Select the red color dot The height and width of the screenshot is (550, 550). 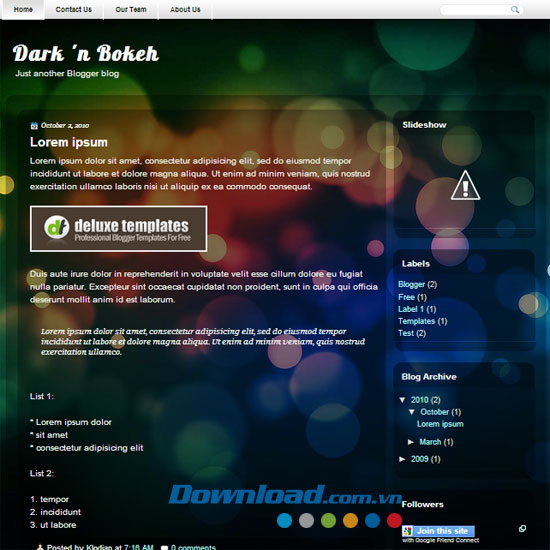pos(394,520)
